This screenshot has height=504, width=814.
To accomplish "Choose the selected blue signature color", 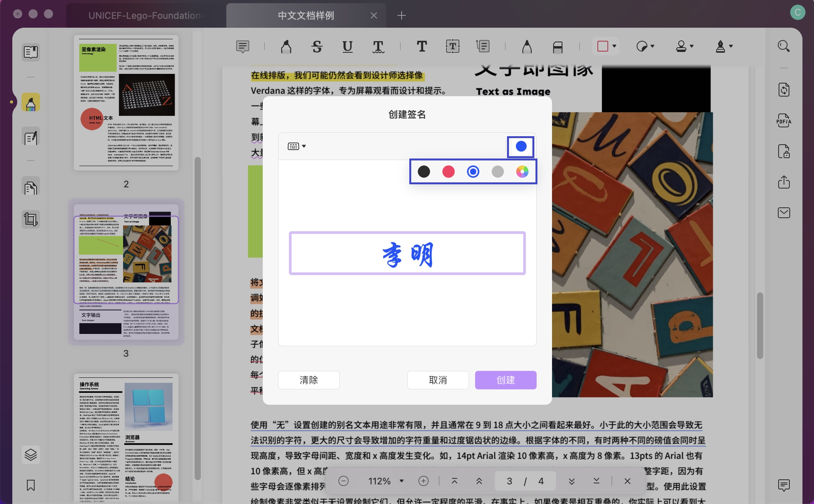I will pyautogui.click(x=473, y=172).
